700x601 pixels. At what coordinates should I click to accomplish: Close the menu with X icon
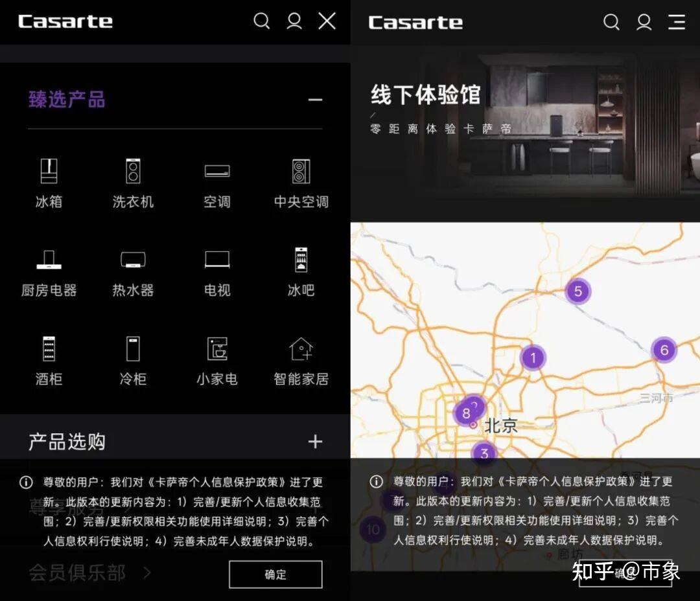(327, 21)
